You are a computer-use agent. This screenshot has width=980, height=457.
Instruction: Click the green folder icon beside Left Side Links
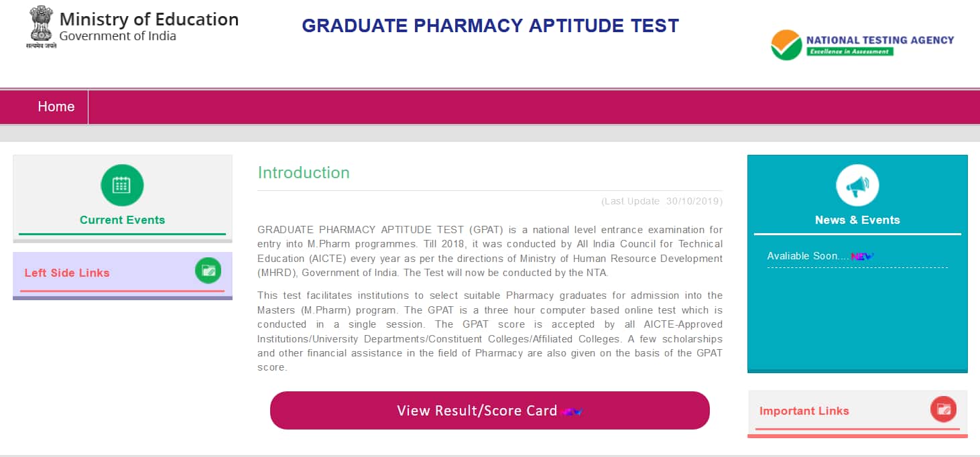pyautogui.click(x=208, y=271)
